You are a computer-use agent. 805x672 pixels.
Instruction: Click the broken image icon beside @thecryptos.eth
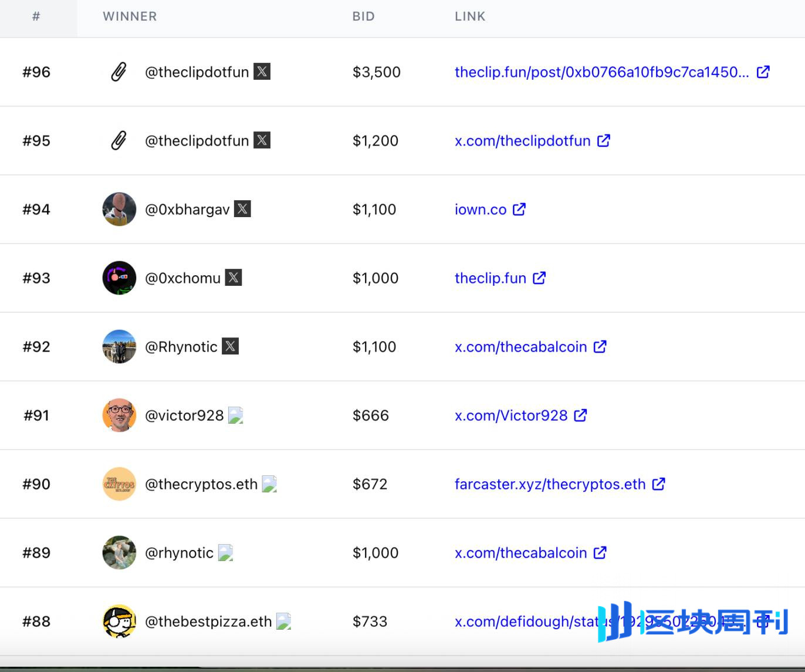tap(269, 484)
